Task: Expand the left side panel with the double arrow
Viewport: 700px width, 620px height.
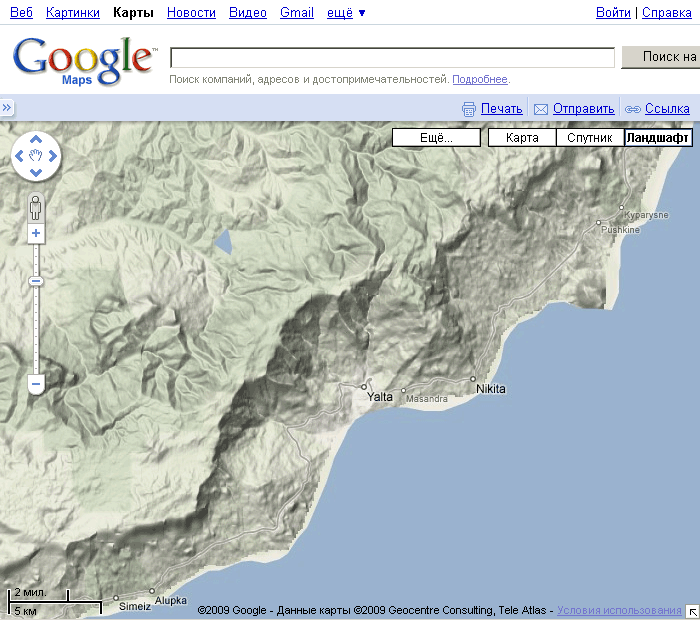Action: [6, 108]
